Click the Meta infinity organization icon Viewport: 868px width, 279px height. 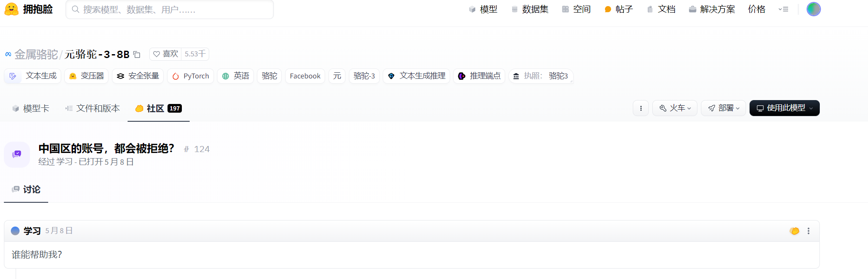point(8,54)
